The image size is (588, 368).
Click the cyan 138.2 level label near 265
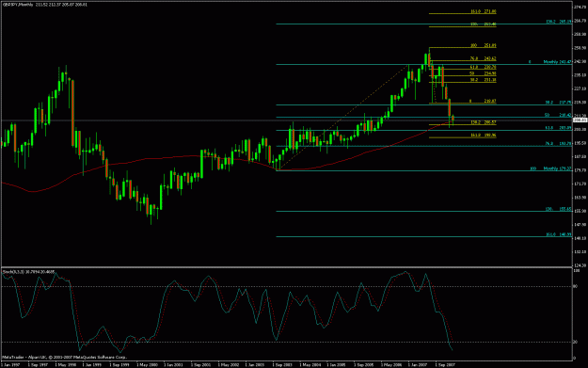tap(559, 22)
